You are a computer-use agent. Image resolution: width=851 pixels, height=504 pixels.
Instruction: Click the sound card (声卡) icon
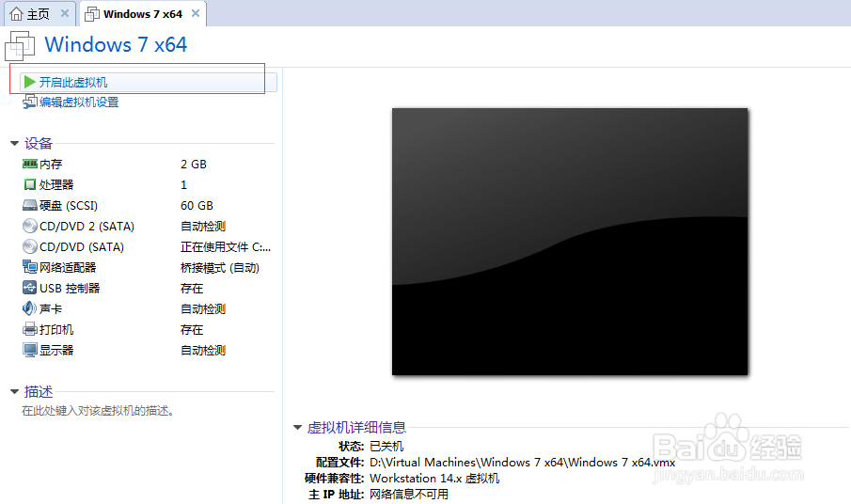pos(30,308)
